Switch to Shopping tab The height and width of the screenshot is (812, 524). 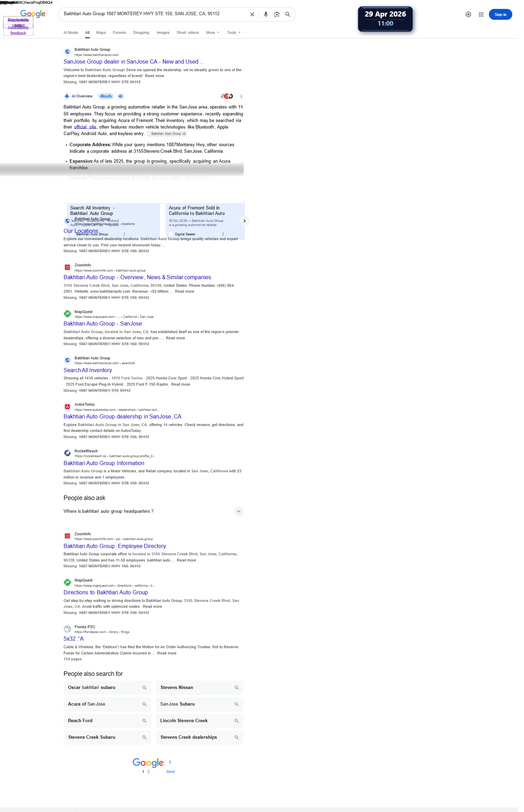pyautogui.click(x=141, y=32)
